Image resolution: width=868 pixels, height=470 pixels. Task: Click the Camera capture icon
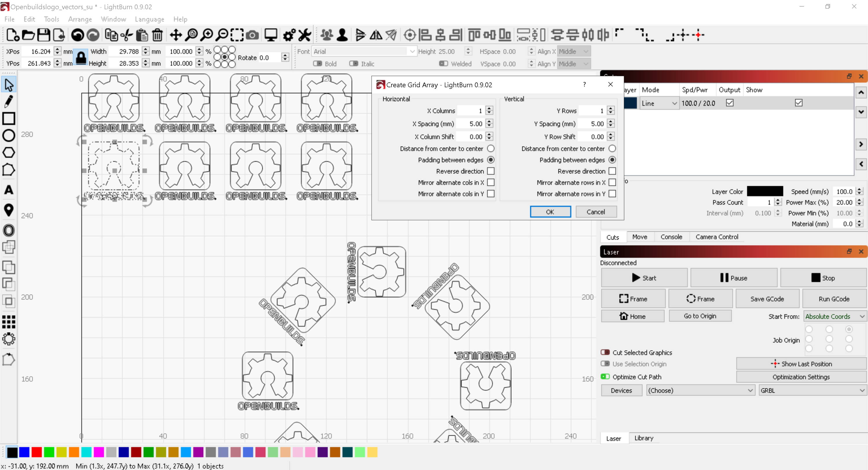click(252, 35)
